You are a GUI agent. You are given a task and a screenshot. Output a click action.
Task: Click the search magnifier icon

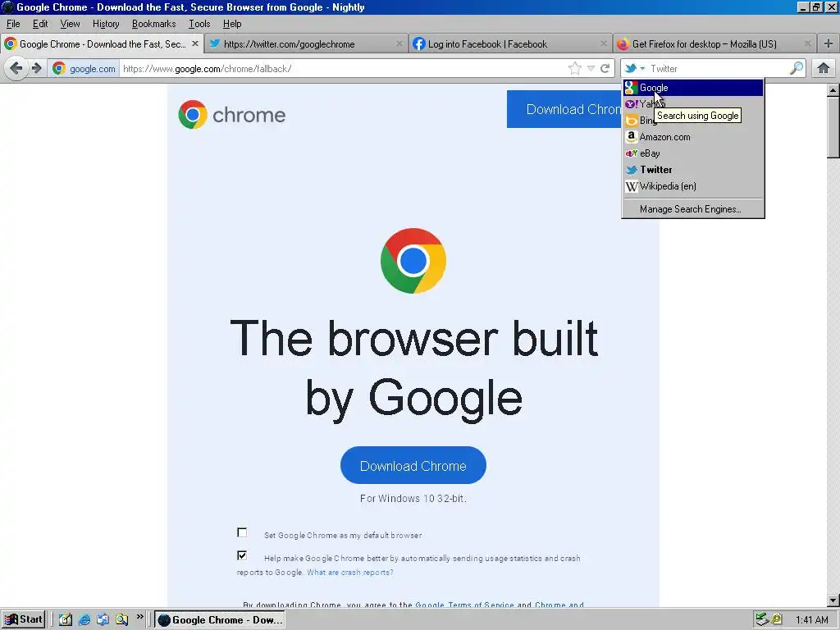(x=797, y=68)
